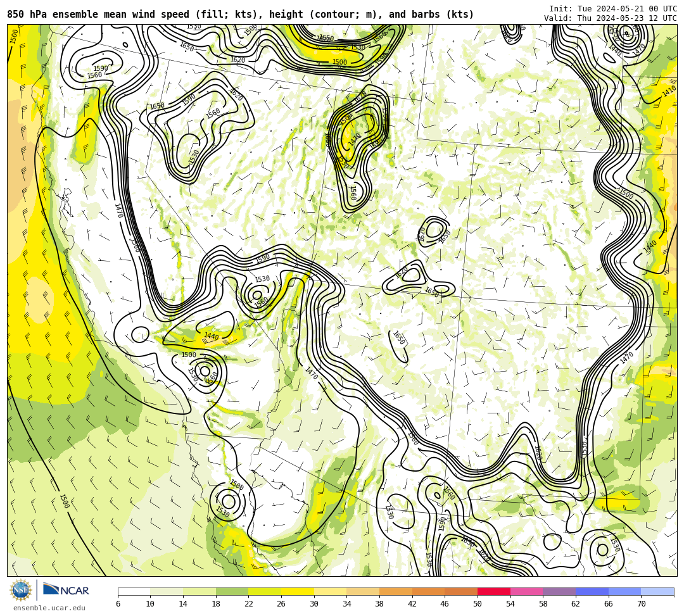
Task: Select the 38-42 kts orange swatch
Action: 396,591
